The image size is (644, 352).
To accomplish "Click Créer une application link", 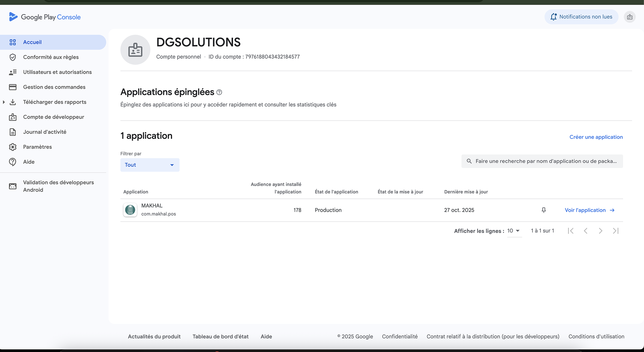I will coord(596,137).
